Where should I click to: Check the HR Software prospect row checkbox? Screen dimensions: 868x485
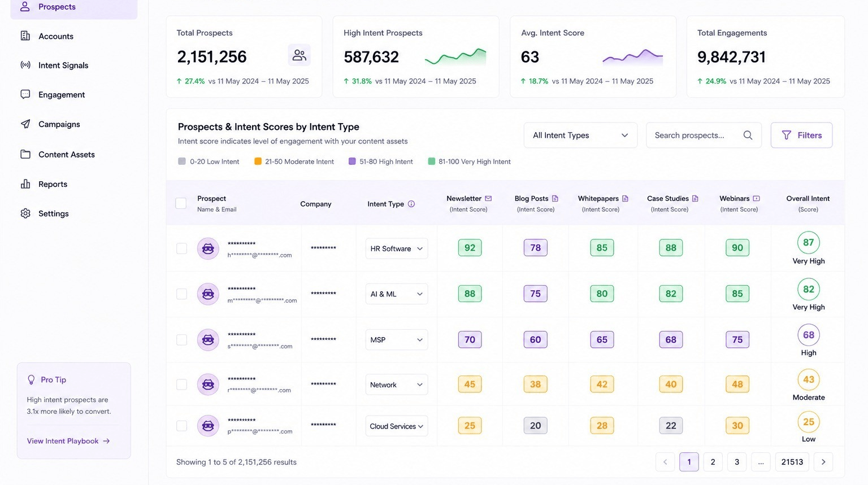[x=181, y=248]
